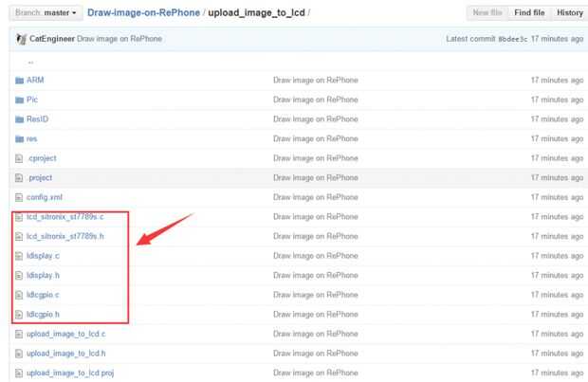The width and height of the screenshot is (588, 382).
Task: Open the res folder
Action: click(x=32, y=138)
